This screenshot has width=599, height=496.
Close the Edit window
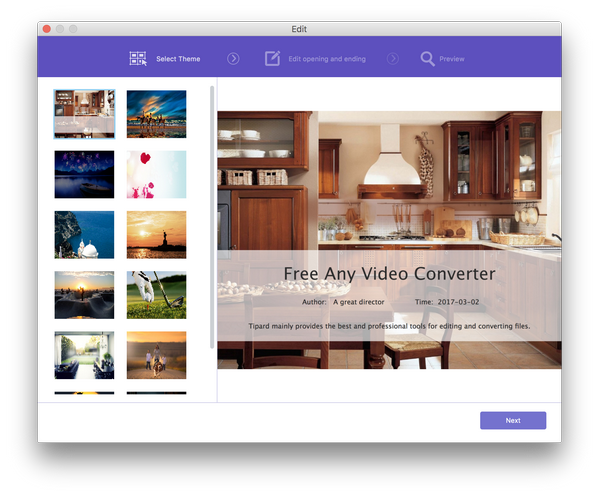(47, 29)
